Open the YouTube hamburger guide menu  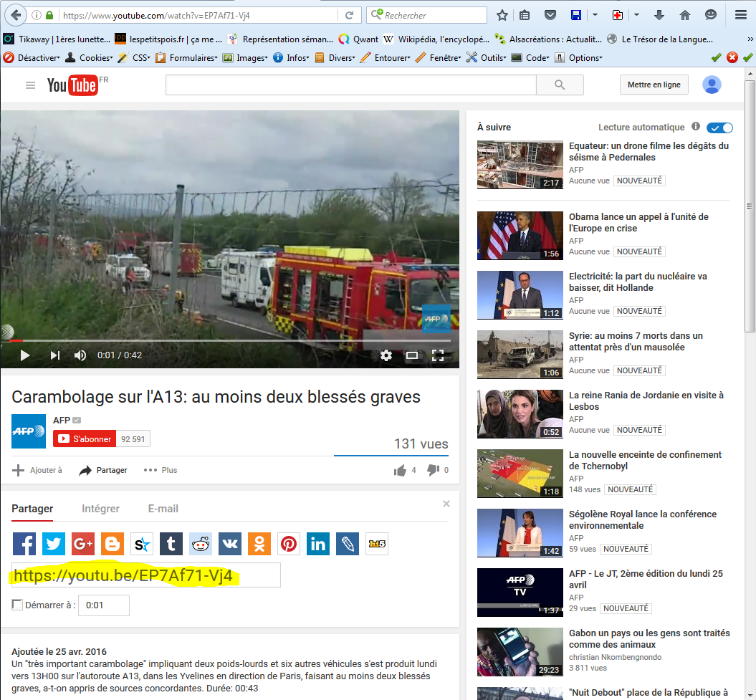pyautogui.click(x=30, y=85)
